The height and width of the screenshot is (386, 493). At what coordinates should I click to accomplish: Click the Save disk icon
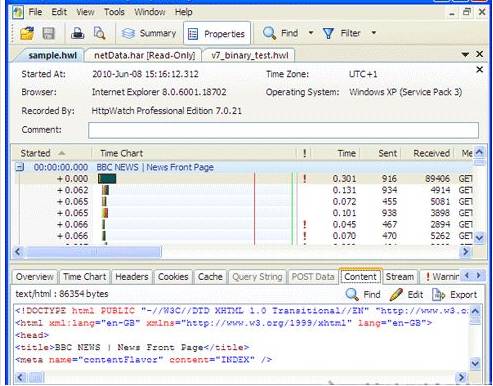pos(49,33)
